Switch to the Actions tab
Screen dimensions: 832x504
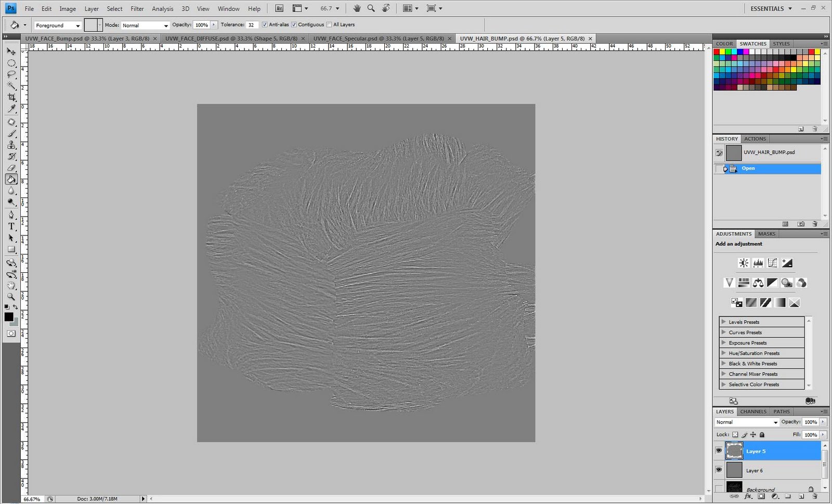pos(755,139)
